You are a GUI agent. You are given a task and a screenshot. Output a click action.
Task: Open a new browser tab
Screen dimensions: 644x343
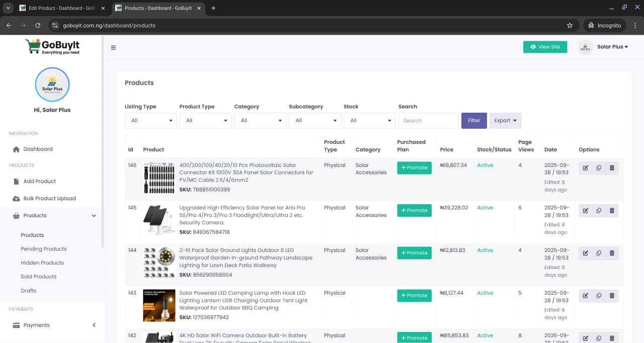pyautogui.click(x=213, y=8)
